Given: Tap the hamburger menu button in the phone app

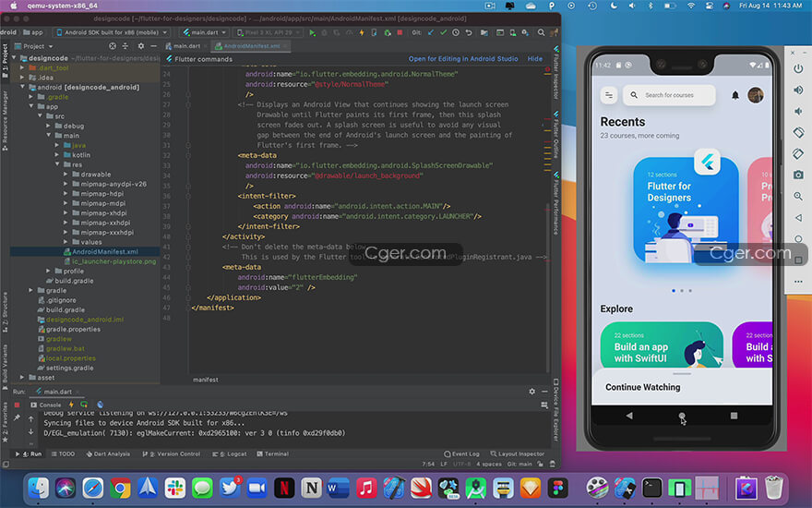Looking at the screenshot, I should coord(609,95).
